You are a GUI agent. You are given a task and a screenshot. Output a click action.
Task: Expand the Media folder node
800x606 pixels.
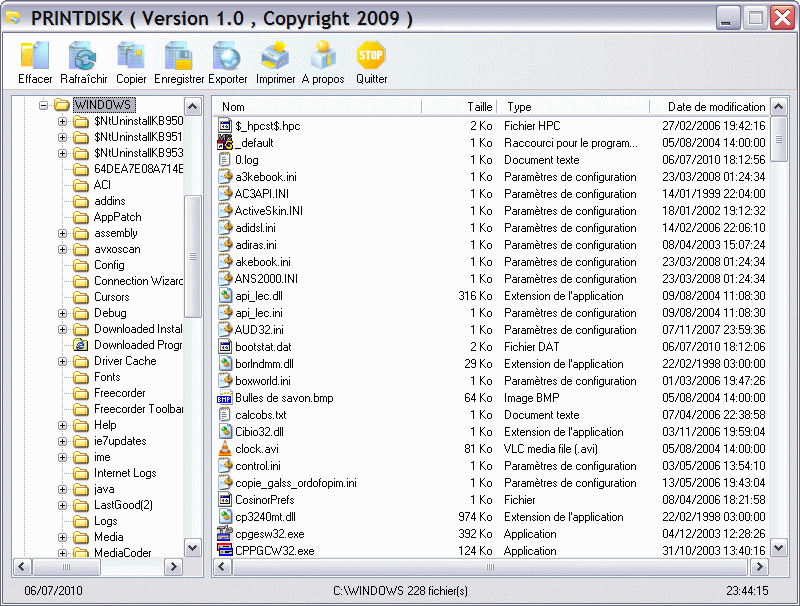click(x=62, y=537)
